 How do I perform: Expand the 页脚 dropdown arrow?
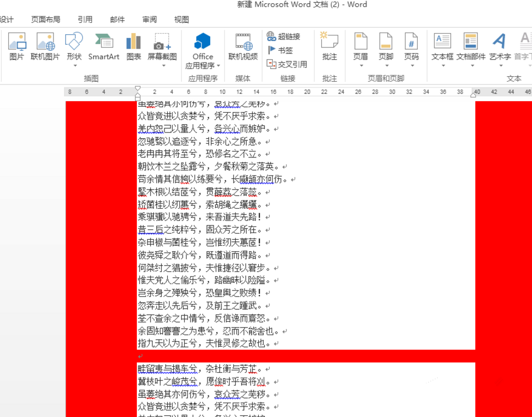pyautogui.click(x=386, y=65)
